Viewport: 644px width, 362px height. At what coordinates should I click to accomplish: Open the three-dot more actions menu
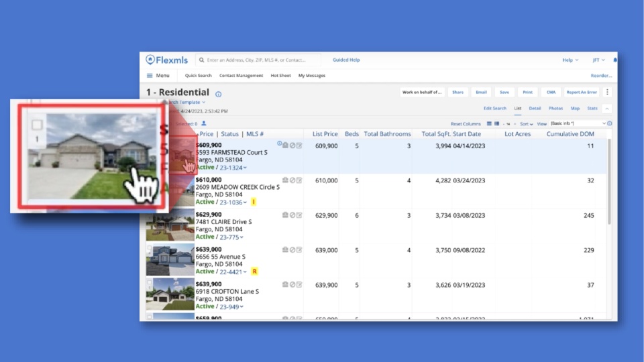point(607,92)
